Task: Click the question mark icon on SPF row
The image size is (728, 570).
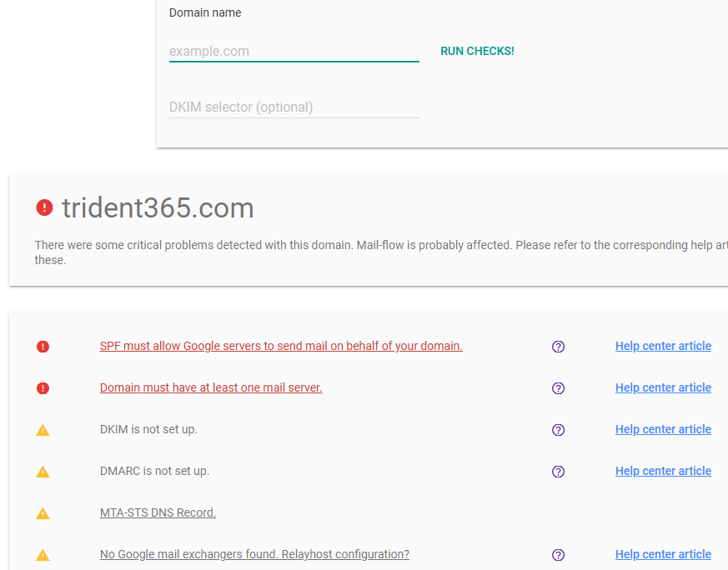Action: (559, 347)
